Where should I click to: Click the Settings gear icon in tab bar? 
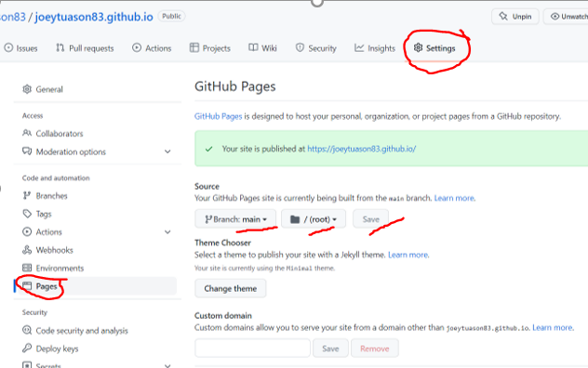(x=418, y=48)
